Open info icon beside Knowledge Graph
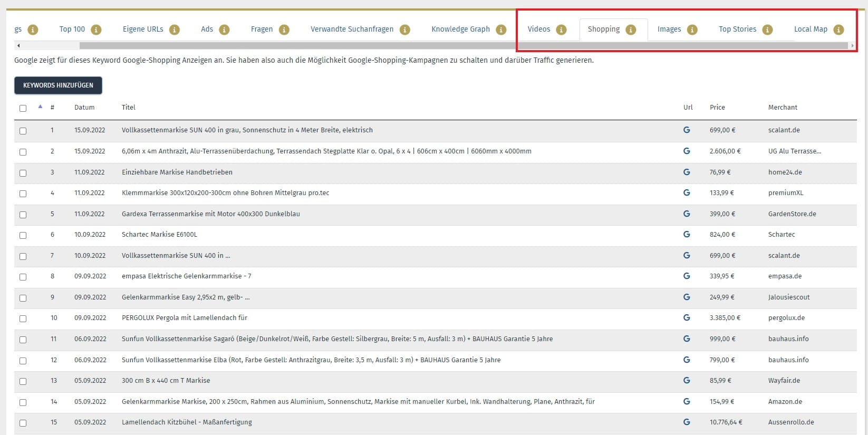This screenshot has height=435, width=868. [x=501, y=30]
